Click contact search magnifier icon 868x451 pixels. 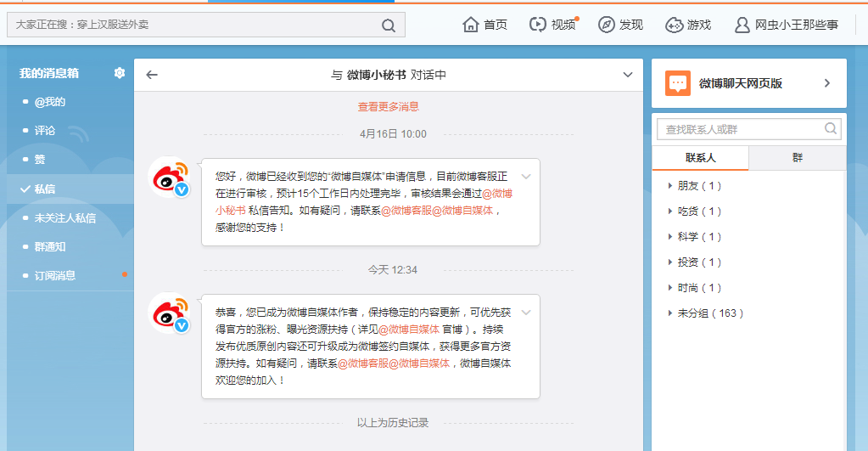pyautogui.click(x=831, y=128)
